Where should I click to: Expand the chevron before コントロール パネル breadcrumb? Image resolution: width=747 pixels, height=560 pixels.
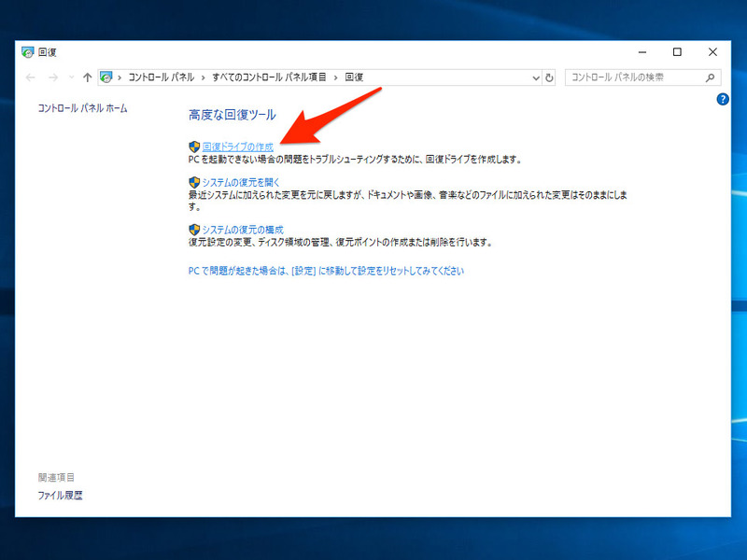[120, 77]
